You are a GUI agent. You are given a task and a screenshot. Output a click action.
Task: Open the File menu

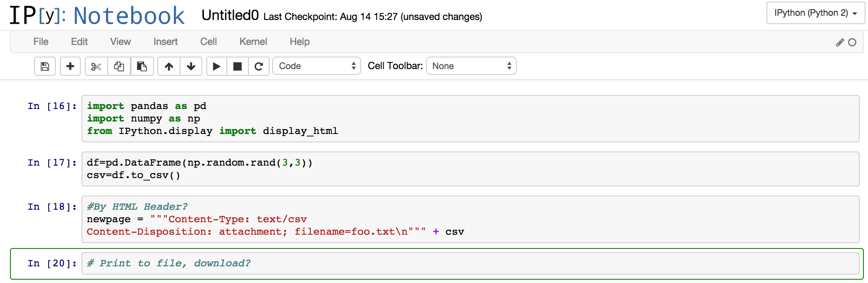tap(41, 42)
